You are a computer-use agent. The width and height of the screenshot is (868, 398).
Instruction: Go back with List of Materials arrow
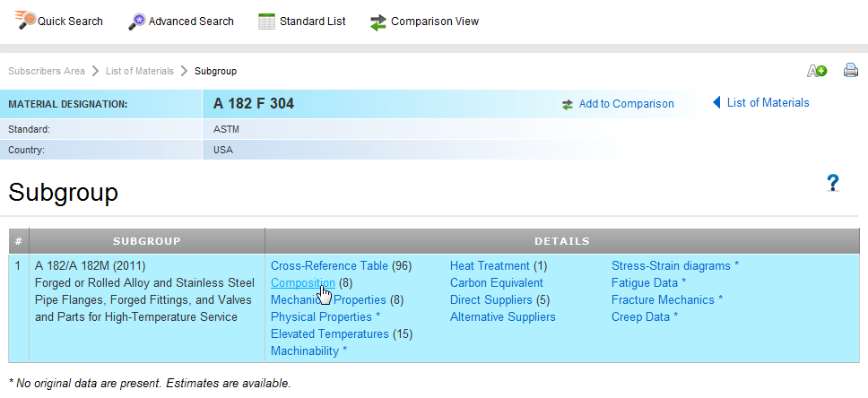pos(716,102)
